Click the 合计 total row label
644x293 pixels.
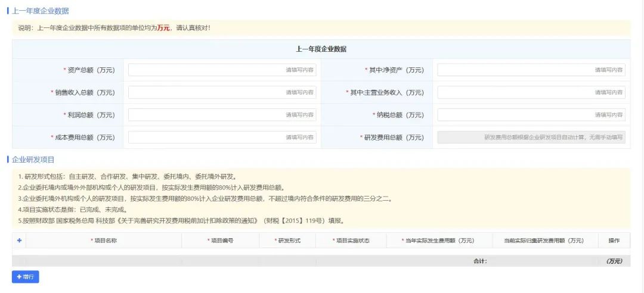[x=480, y=261]
